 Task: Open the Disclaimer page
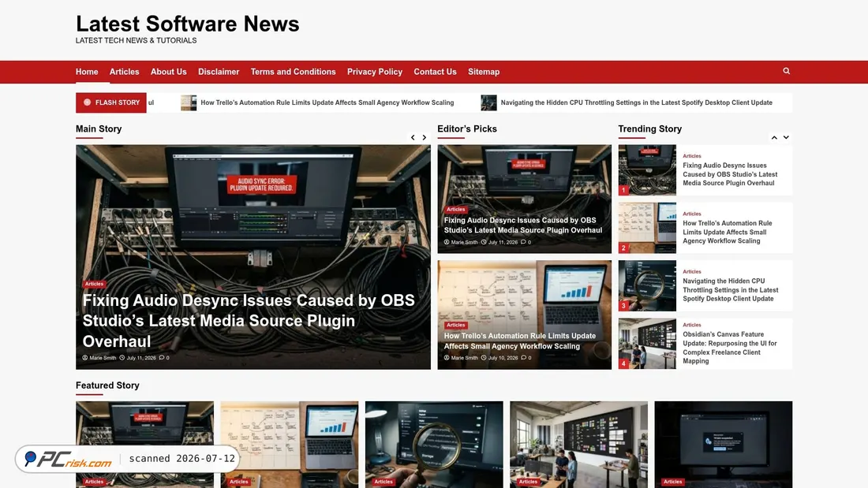click(x=219, y=72)
